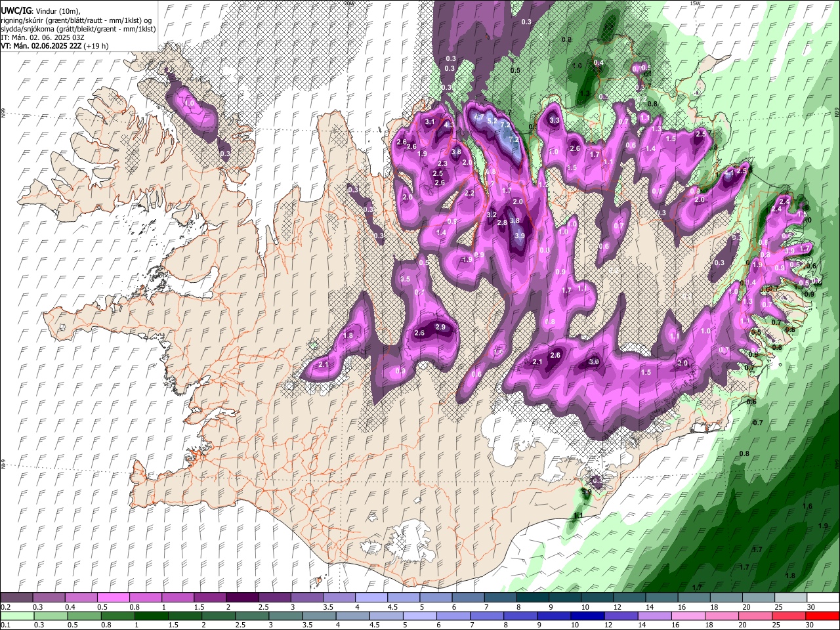This screenshot has height=630, width=840.
Task: Click the '2.2' precipitation value on the map
Action: (x=469, y=194)
